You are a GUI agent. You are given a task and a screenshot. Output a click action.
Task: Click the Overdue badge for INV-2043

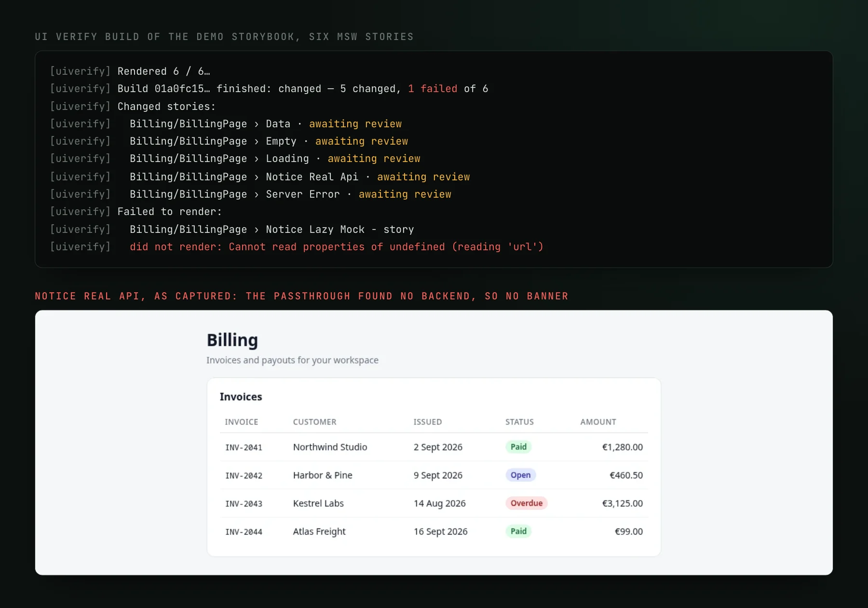coord(527,503)
